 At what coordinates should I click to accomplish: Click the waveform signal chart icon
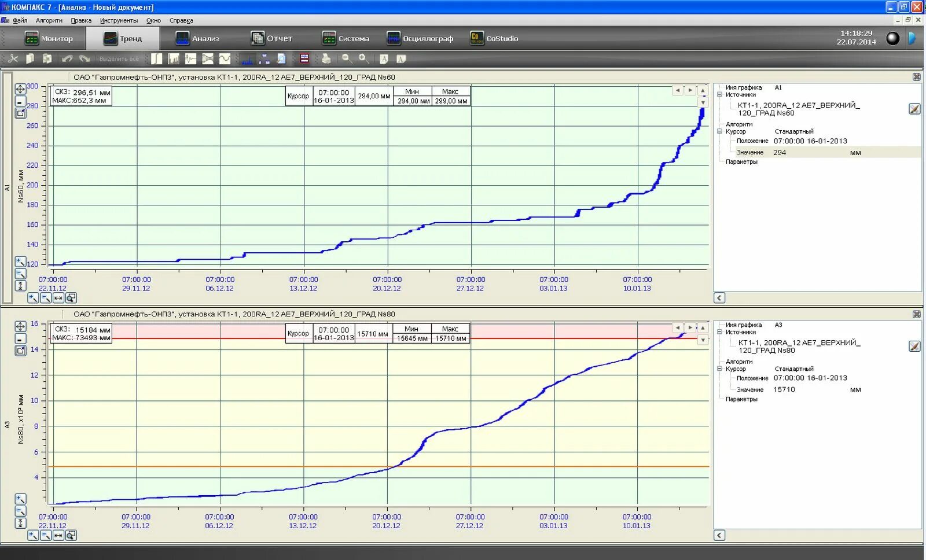(190, 58)
